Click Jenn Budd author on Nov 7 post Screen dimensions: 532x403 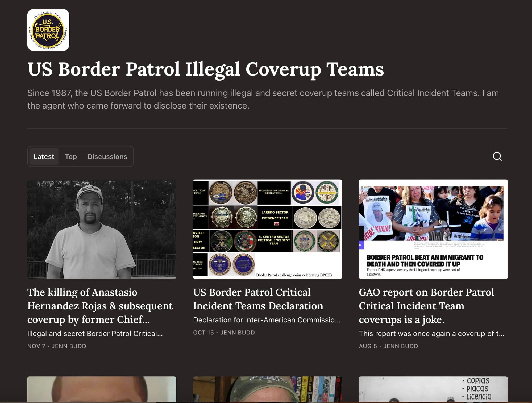click(x=69, y=346)
